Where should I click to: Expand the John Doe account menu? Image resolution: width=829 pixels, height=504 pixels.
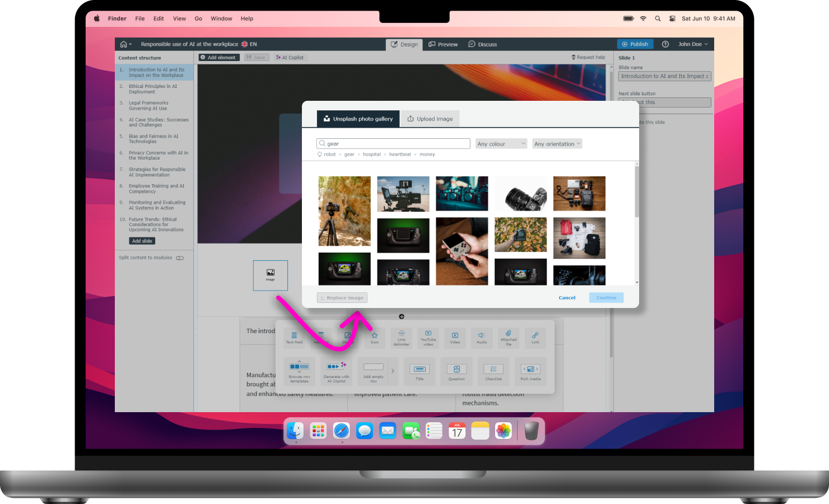693,44
